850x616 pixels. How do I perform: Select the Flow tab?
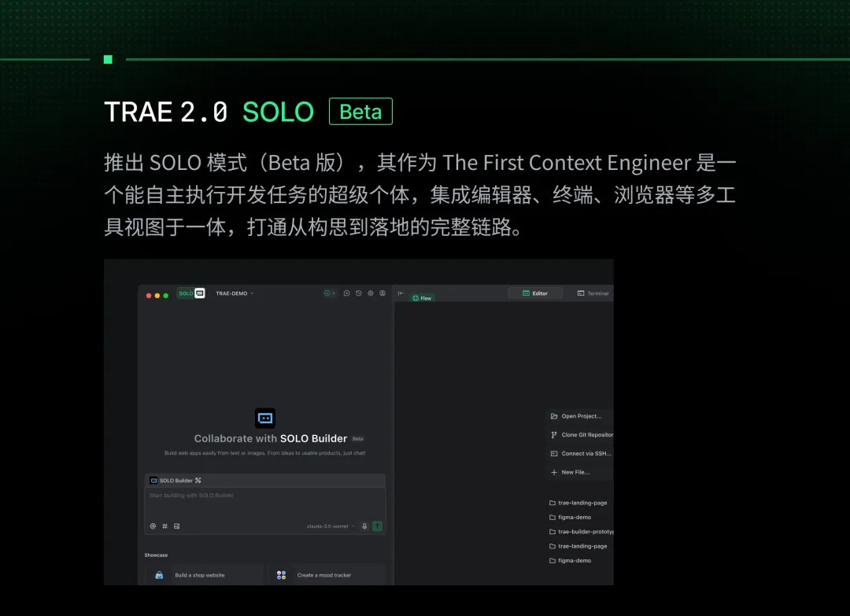422,298
